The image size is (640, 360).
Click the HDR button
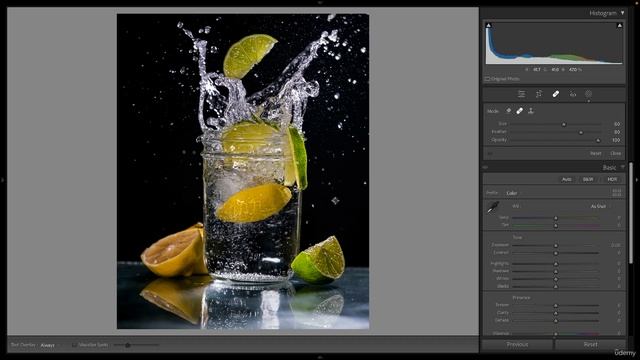tap(612, 179)
